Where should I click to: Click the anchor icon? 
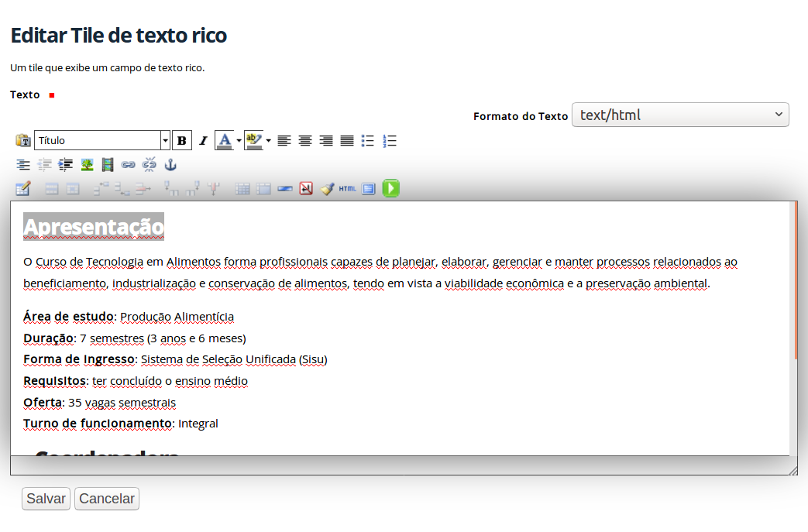(171, 164)
